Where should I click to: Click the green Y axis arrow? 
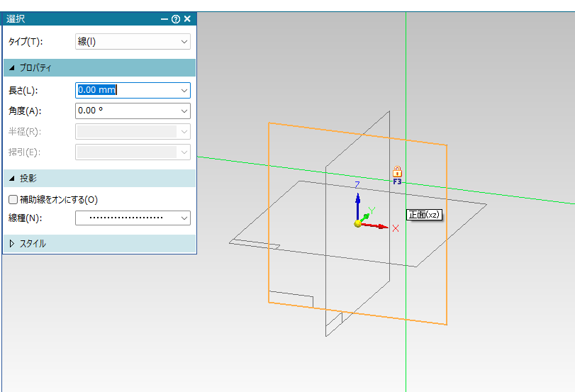point(366,215)
